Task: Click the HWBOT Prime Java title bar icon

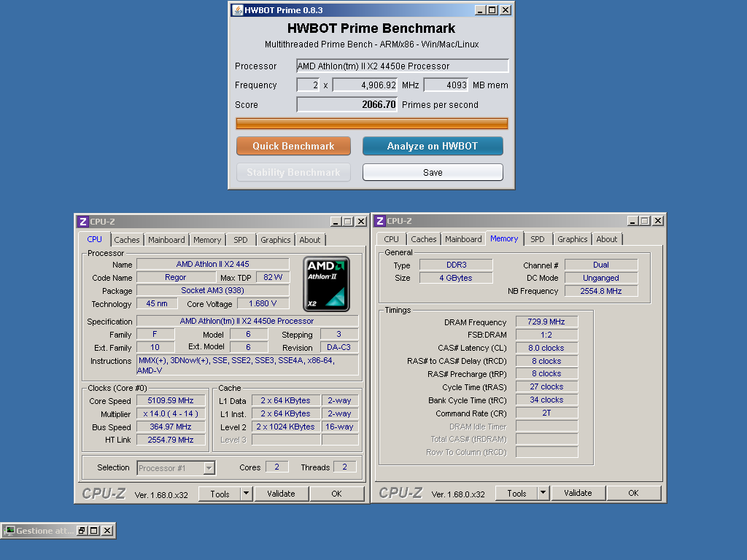Action: click(237, 10)
